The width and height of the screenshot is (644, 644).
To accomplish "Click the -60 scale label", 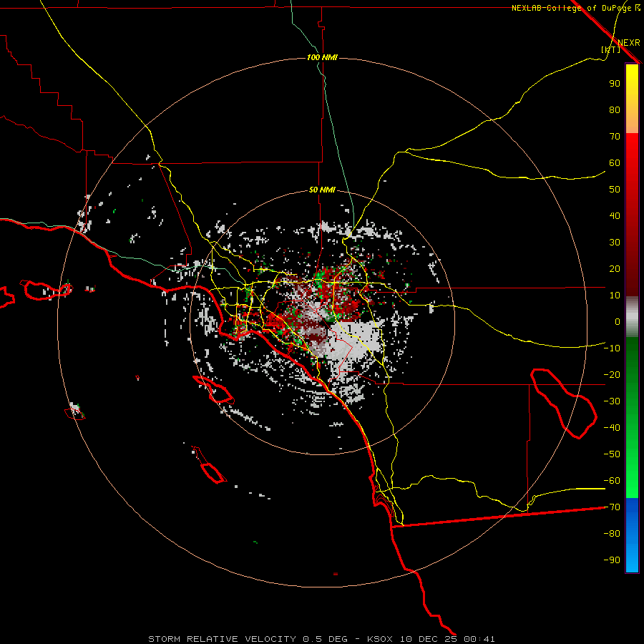I will (612, 481).
